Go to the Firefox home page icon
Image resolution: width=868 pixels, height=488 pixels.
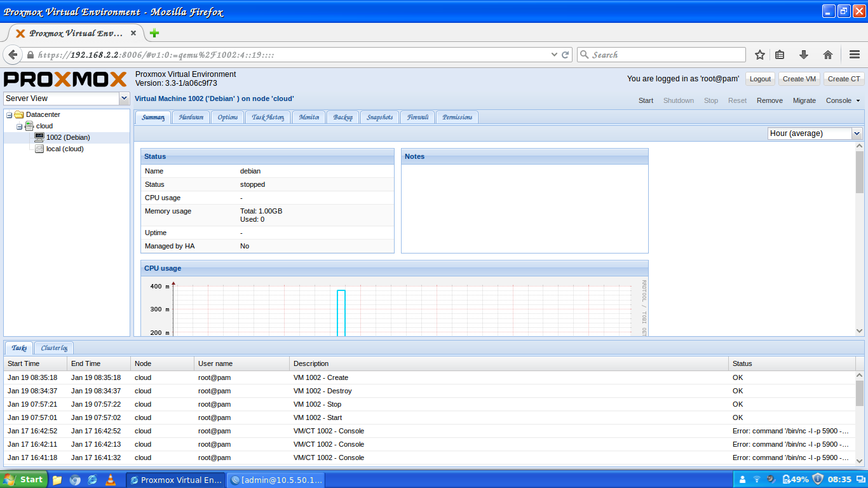pos(827,55)
